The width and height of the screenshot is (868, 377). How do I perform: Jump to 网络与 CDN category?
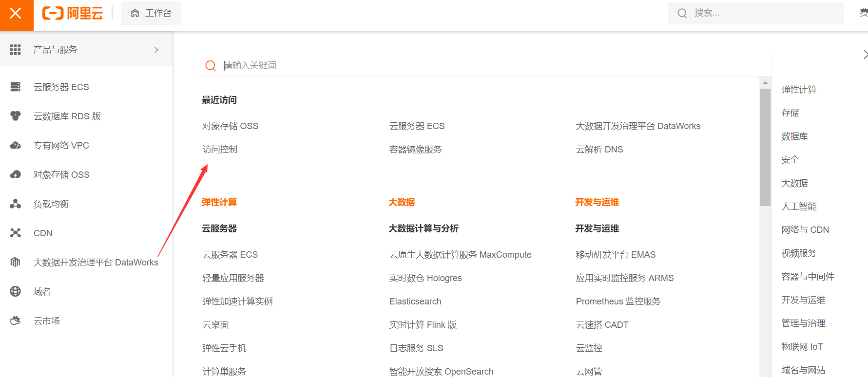[805, 230]
